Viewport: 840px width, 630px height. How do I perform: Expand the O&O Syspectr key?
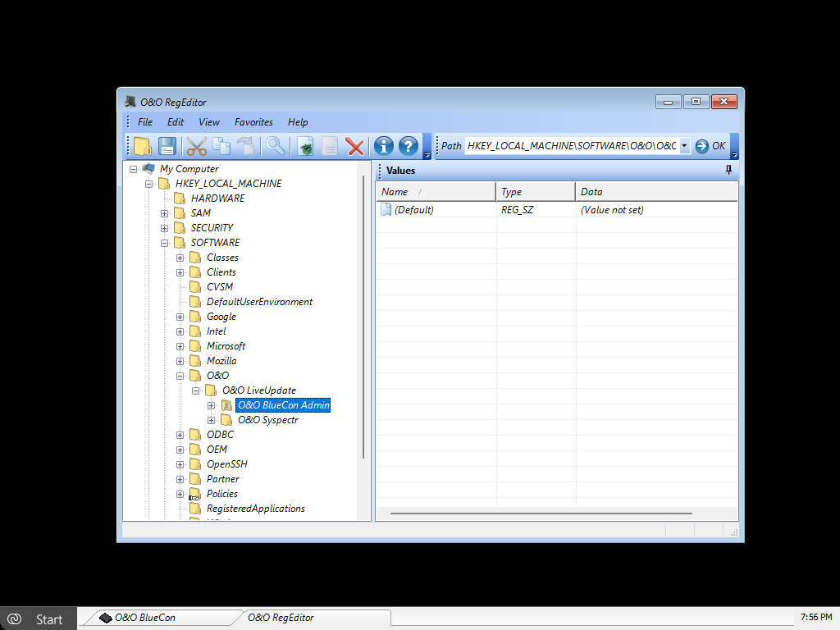pyautogui.click(x=212, y=420)
